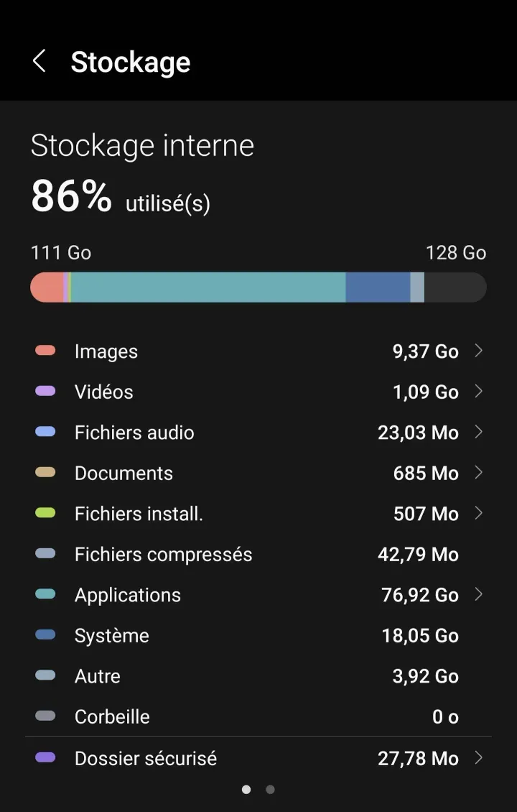Select the Fichiers install. label
Screen dimensions: 517x812
[139, 514]
